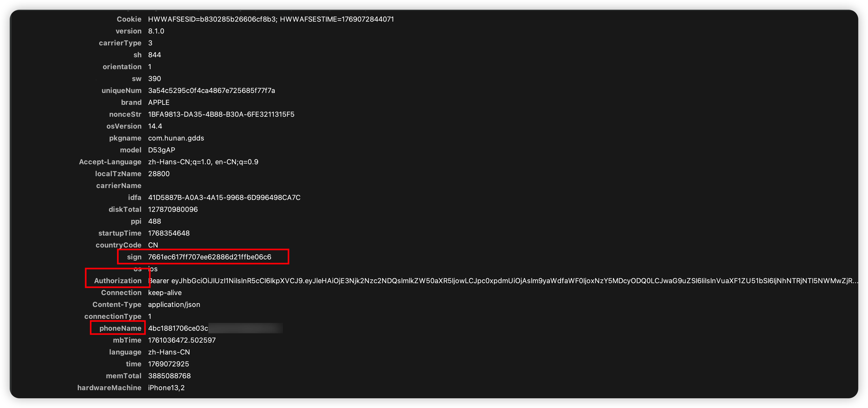868x408 pixels.
Task: Select the brand APPLE value
Action: click(158, 102)
